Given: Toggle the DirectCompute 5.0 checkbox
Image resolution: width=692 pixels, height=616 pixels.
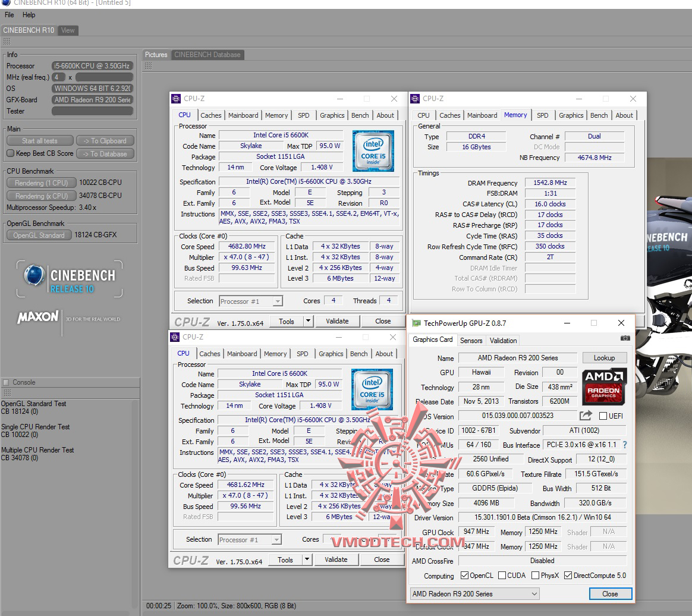Looking at the screenshot, I should click(568, 575).
